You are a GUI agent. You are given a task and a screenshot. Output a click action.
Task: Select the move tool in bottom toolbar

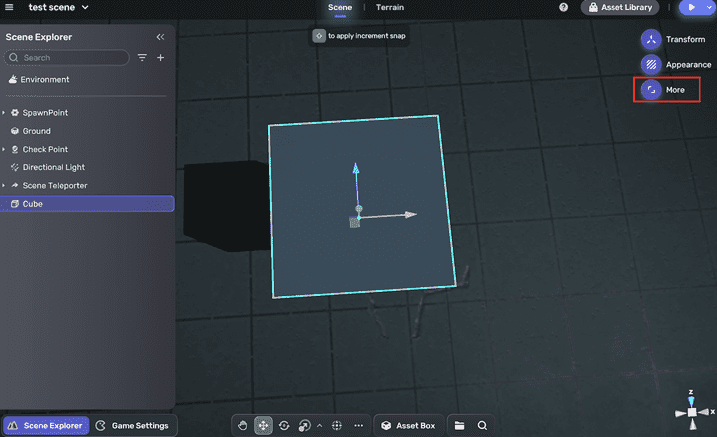pyautogui.click(x=264, y=425)
